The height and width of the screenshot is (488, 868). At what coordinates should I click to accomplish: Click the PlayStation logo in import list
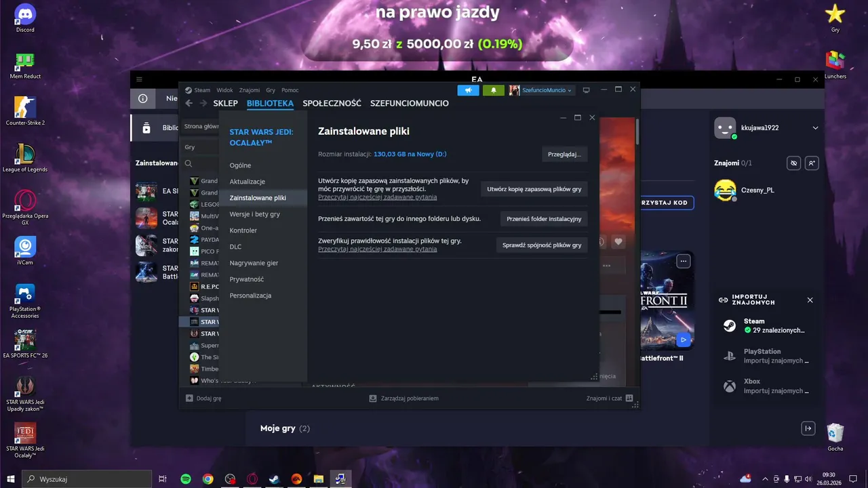[729, 356]
